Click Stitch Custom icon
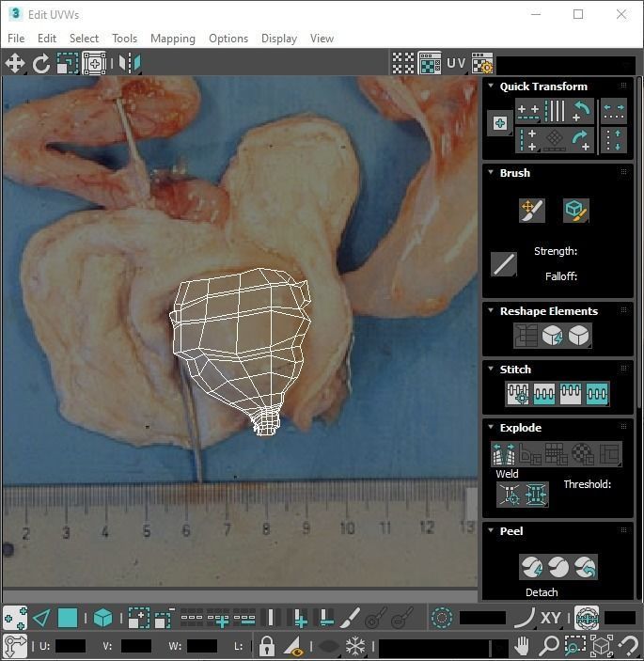644x661 pixels. pos(597,394)
